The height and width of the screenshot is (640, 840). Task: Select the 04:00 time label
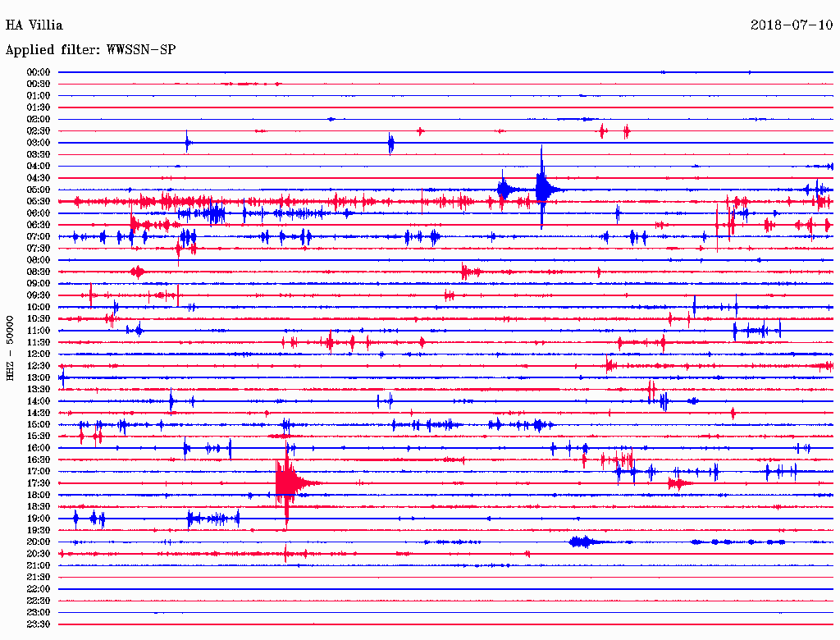[39, 167]
